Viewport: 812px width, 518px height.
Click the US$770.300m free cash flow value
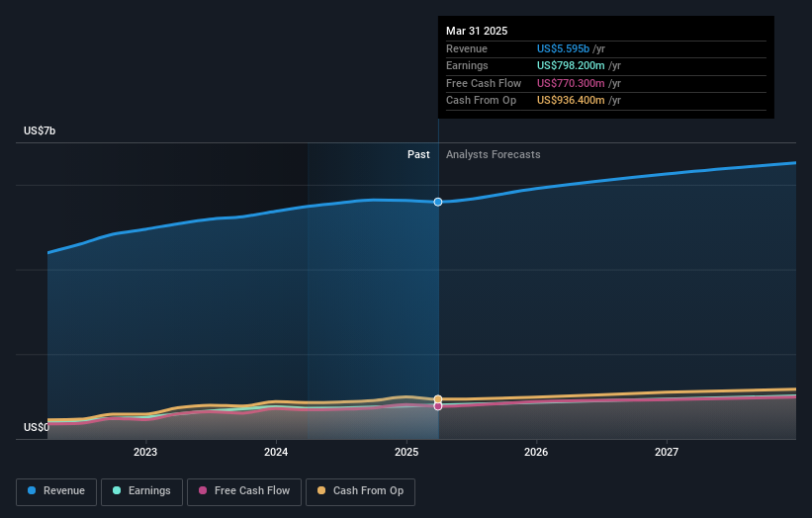(571, 83)
